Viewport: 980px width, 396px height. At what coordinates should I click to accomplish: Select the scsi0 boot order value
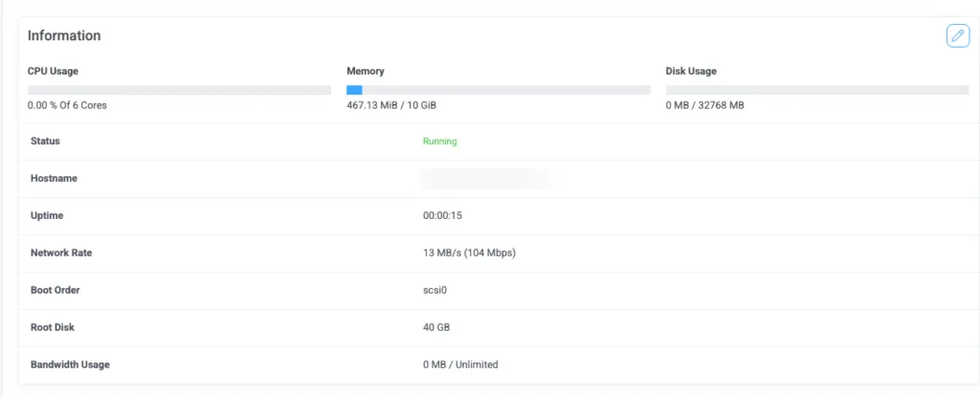436,291
